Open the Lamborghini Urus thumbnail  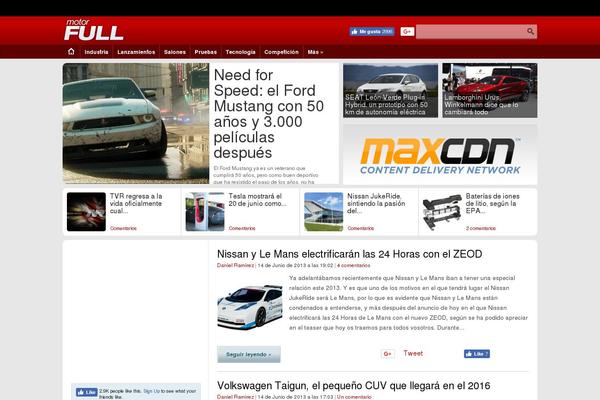pyautogui.click(x=490, y=91)
